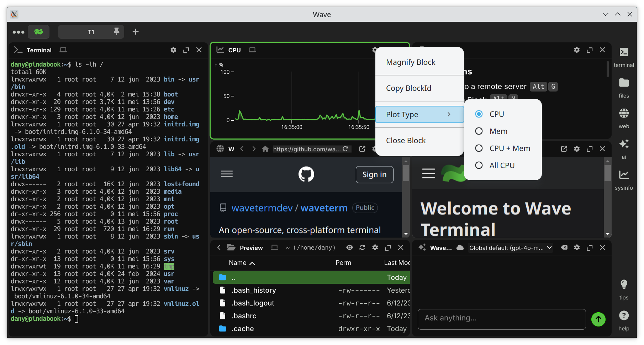This screenshot has width=644, height=345.
Task: Open wavetermdev link
Action: [262, 208]
